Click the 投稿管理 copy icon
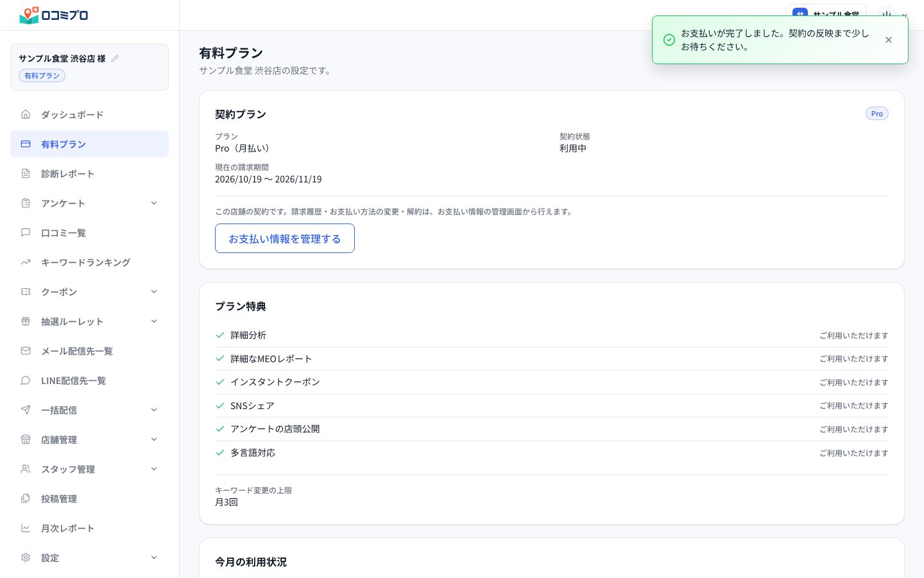The height and width of the screenshot is (578, 924). 26,498
